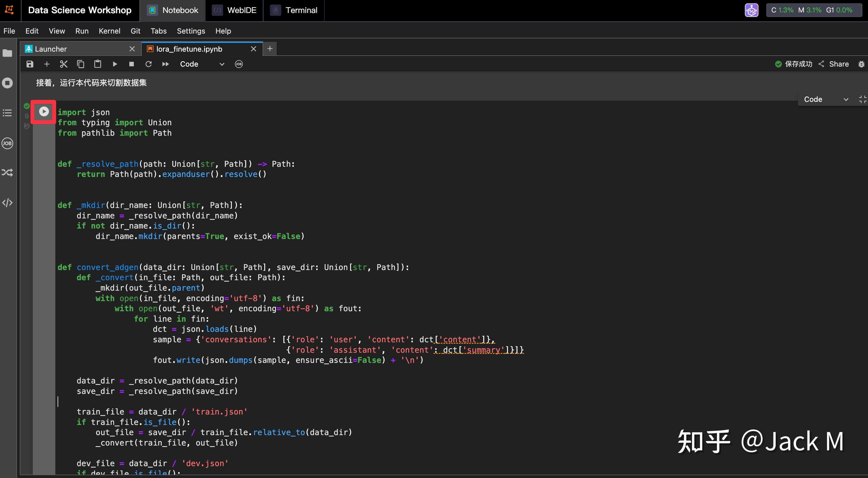Switch to the WebIDE tab
This screenshot has height=478, width=868.
pyautogui.click(x=235, y=10)
